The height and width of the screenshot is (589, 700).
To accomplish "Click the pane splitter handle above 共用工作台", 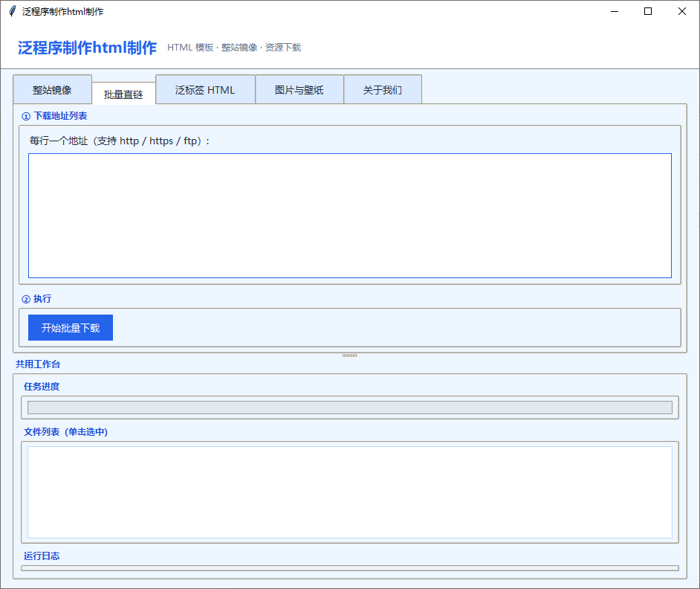I will 349,355.
